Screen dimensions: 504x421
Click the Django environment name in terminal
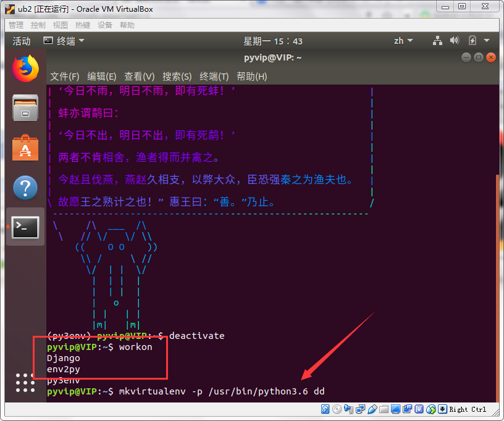point(64,358)
